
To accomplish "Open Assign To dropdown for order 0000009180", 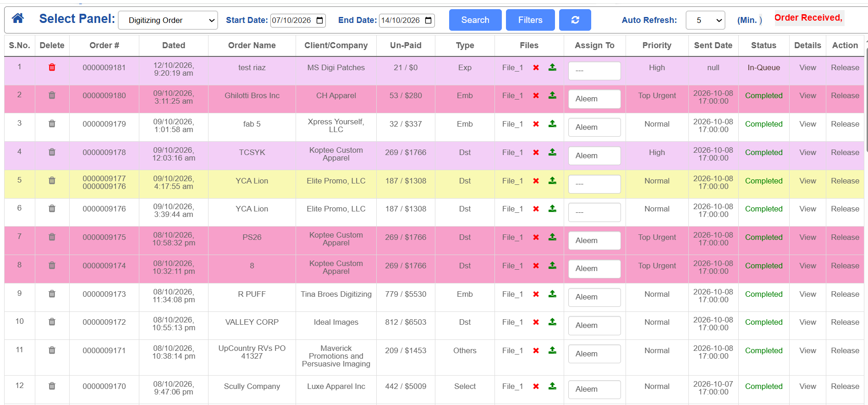I will tap(594, 99).
